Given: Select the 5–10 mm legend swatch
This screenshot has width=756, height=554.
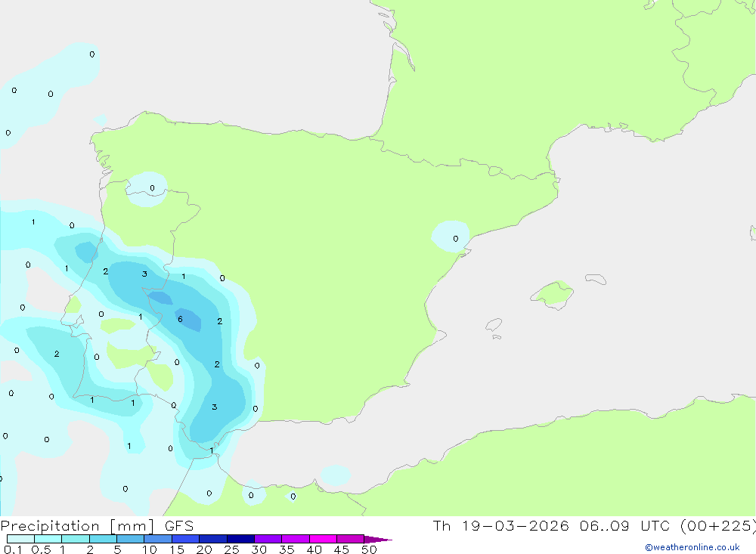Looking at the screenshot, I should 130,539.
